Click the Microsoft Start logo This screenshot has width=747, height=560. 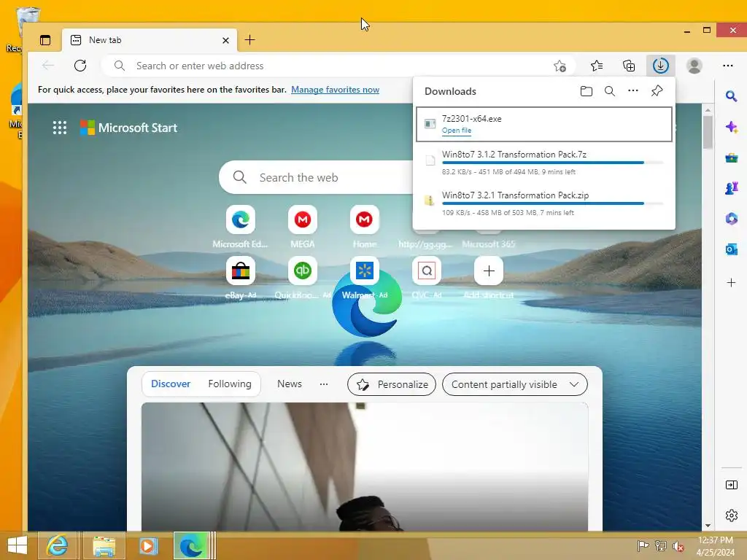click(128, 128)
